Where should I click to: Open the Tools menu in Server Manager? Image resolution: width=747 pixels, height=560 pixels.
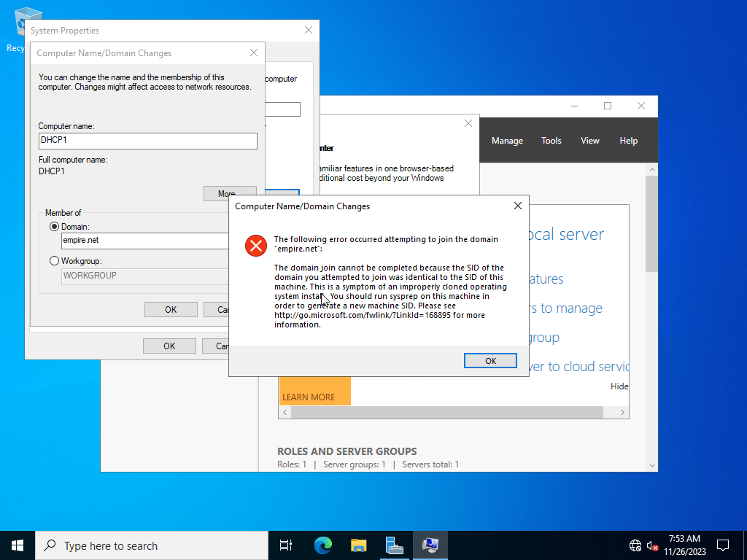click(x=551, y=140)
